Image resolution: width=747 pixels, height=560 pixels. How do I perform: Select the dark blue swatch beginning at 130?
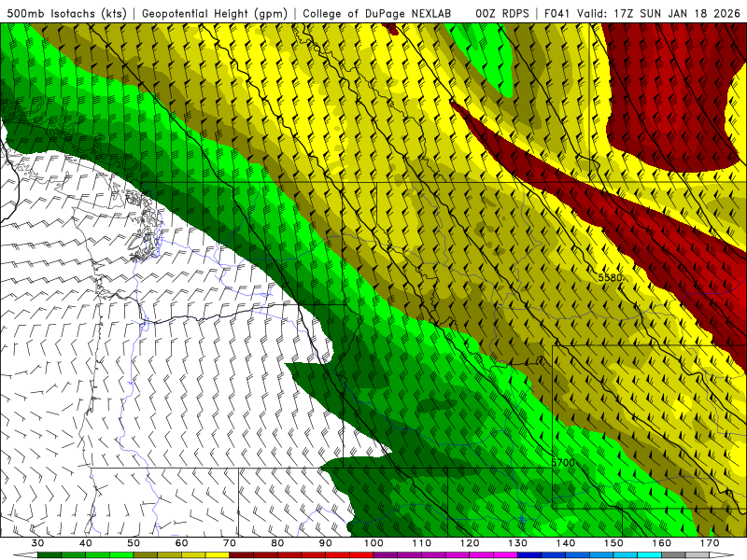point(529,555)
